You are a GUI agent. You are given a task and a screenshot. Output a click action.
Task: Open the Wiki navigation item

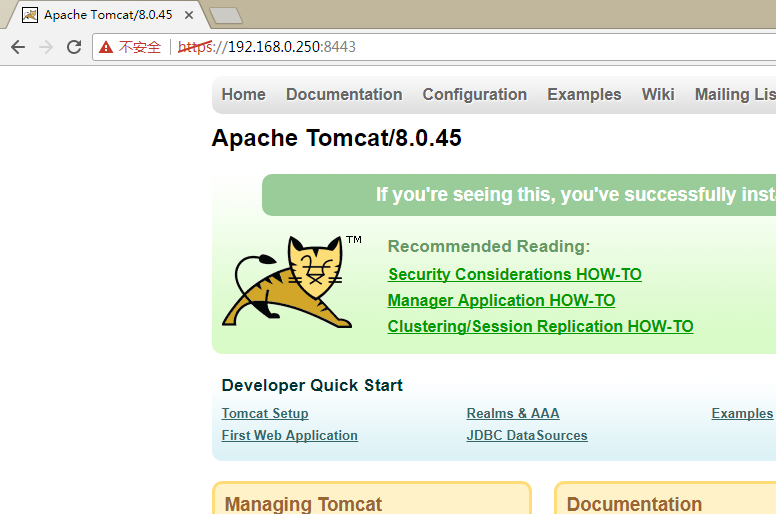tap(658, 94)
